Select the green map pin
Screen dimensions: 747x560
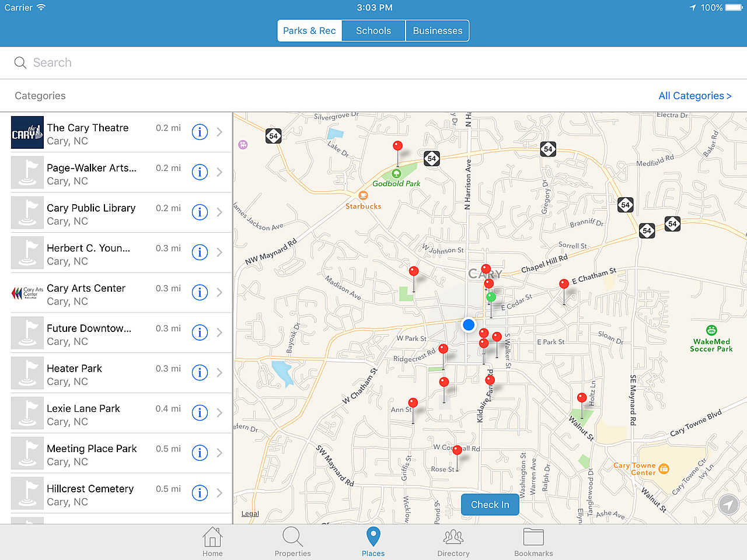coord(491,297)
